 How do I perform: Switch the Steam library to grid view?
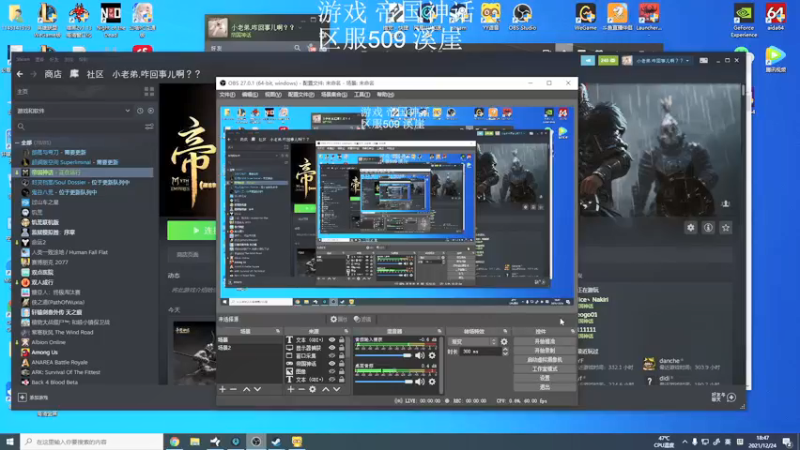(x=149, y=91)
